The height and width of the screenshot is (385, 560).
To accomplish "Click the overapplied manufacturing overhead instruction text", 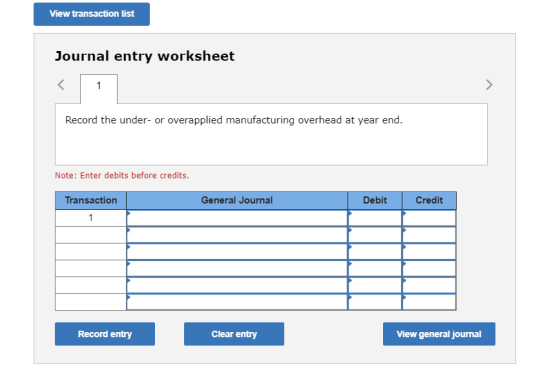I will [234, 120].
